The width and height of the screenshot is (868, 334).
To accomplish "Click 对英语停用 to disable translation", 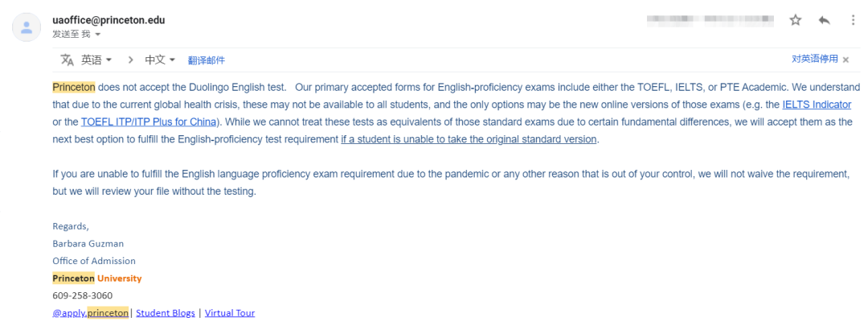I will pos(814,60).
